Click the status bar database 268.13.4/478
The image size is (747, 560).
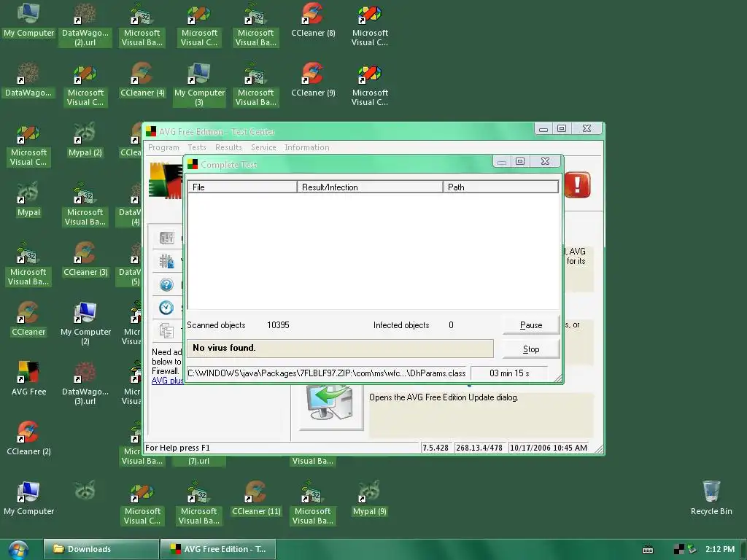(479, 448)
